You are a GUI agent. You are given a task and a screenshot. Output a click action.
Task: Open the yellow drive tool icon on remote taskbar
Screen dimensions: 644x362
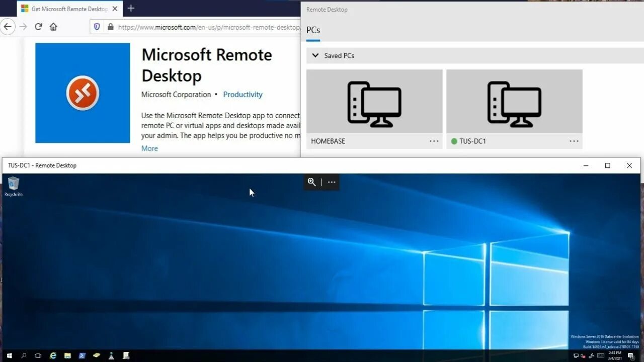pos(97,355)
